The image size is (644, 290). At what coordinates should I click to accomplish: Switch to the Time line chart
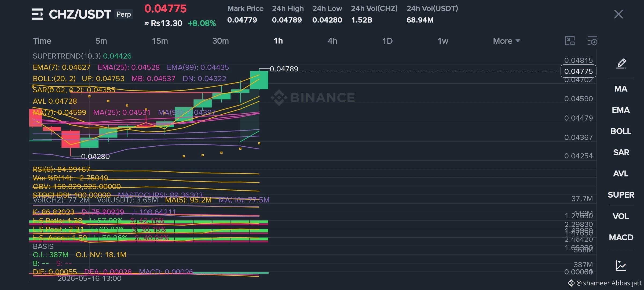point(42,41)
